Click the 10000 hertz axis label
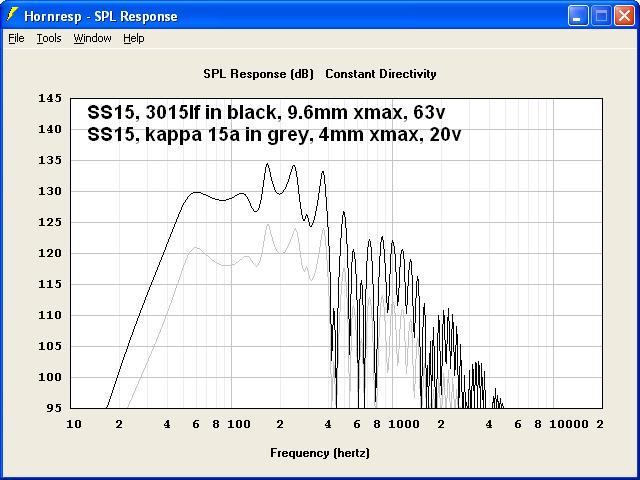This screenshot has width=640, height=480. (x=569, y=424)
